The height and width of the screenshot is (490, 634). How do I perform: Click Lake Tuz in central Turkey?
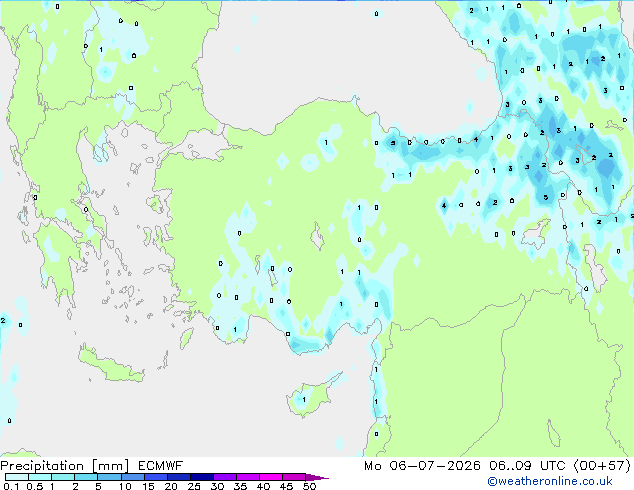point(317,236)
